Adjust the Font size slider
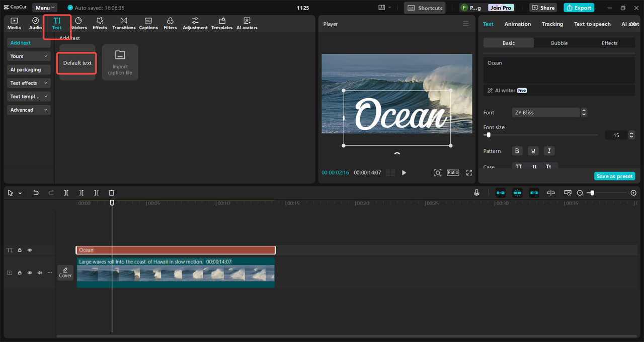The width and height of the screenshot is (644, 342). tap(488, 135)
